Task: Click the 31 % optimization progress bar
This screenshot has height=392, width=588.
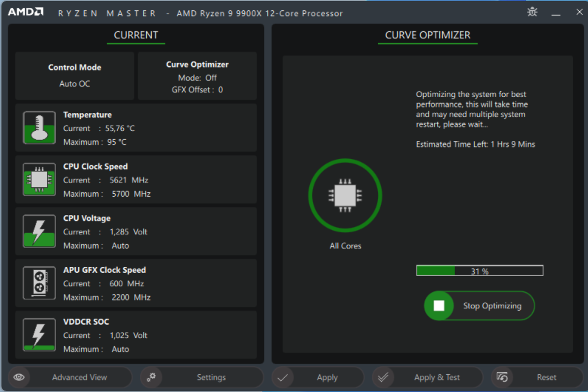Action: [x=480, y=271]
